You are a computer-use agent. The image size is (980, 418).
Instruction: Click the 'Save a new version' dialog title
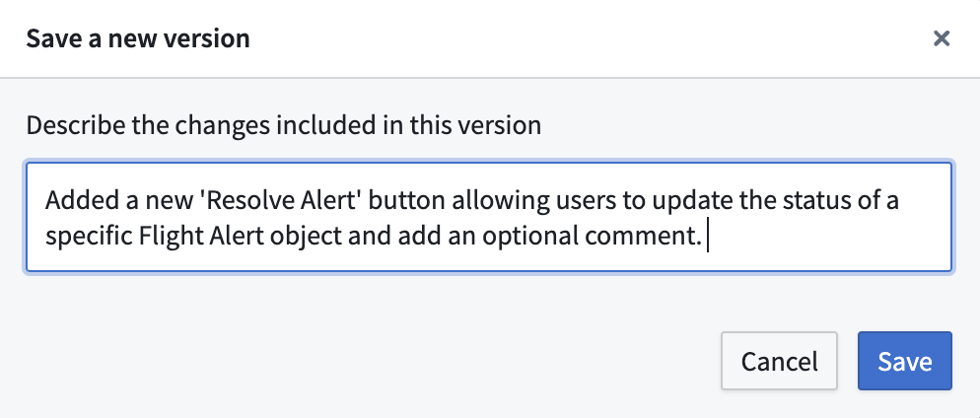coord(138,38)
